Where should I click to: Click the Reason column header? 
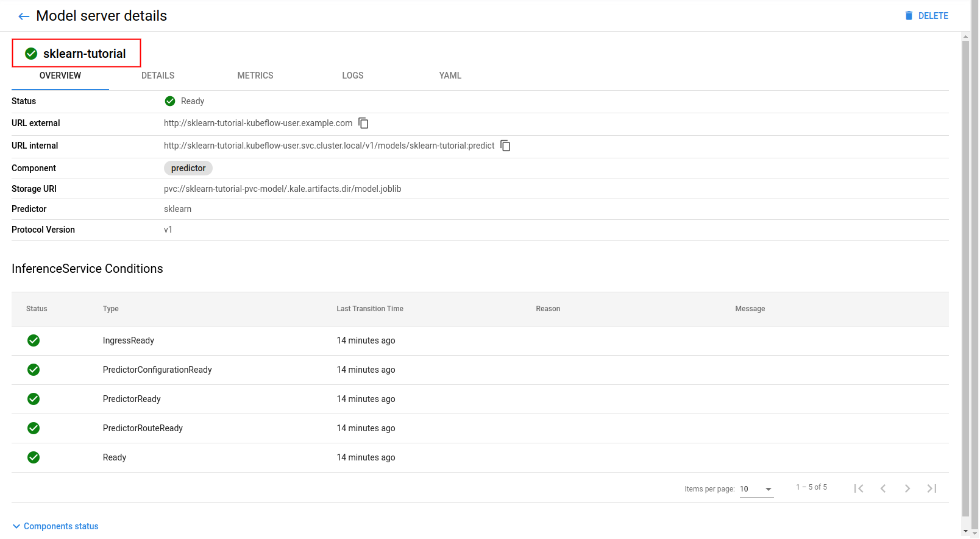coord(548,309)
